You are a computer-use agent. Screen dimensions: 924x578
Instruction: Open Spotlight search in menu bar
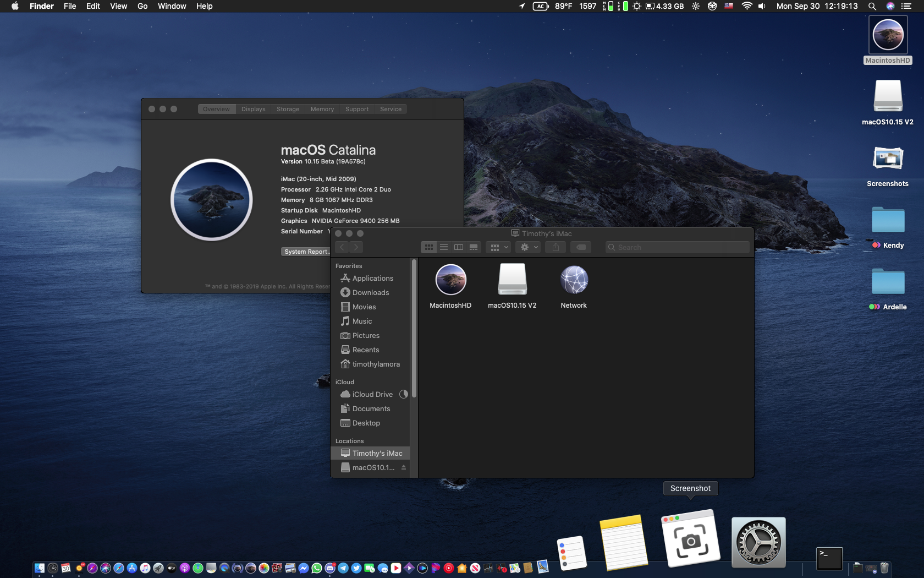point(872,6)
